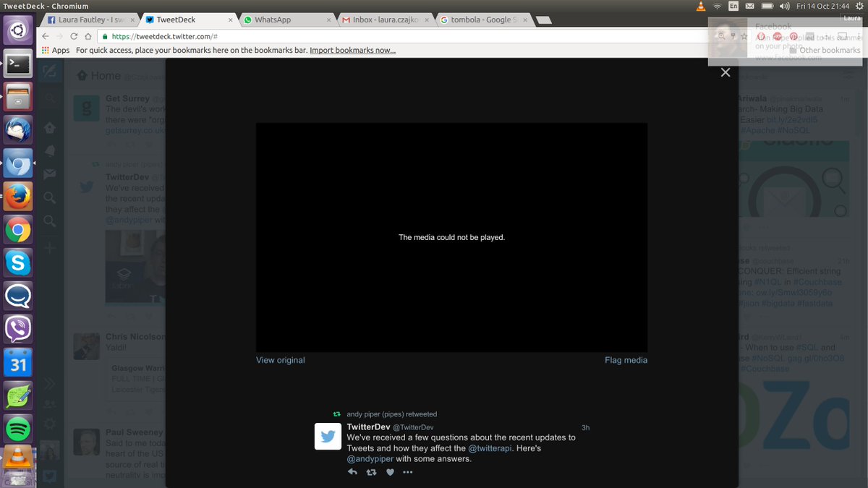Select the TweetDeck browser tab
Image resolution: width=868 pixels, height=488 pixels.
(x=188, y=20)
